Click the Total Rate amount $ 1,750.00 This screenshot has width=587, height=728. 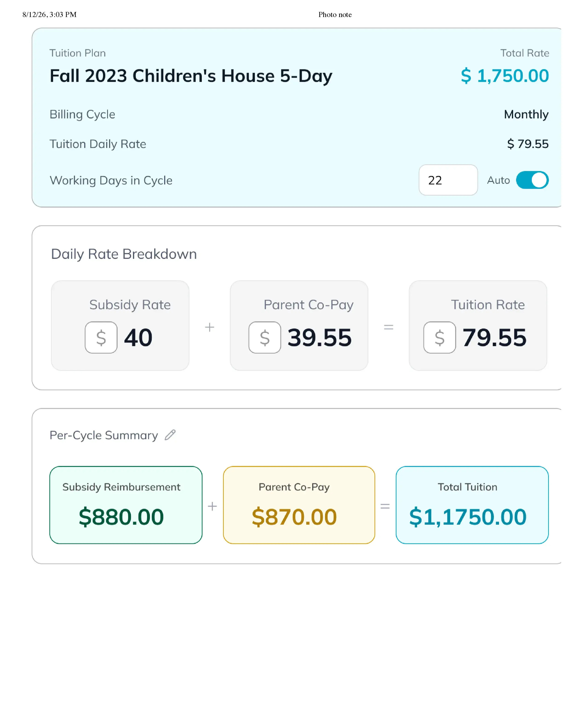point(505,75)
